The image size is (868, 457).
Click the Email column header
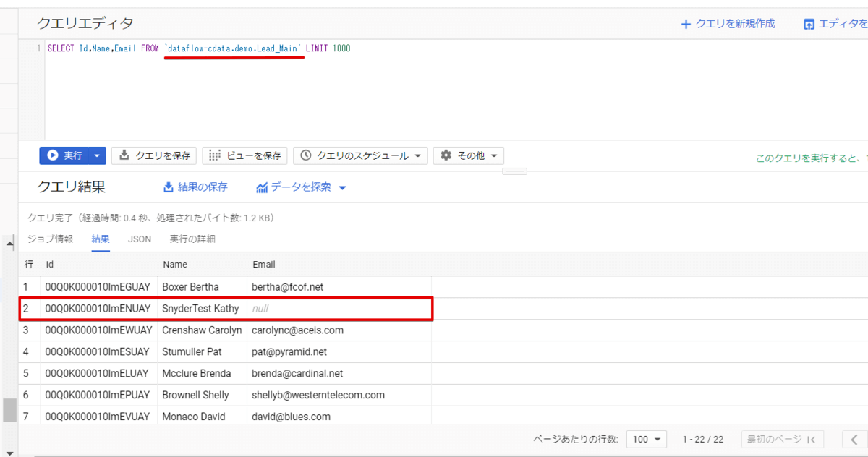pyautogui.click(x=264, y=265)
